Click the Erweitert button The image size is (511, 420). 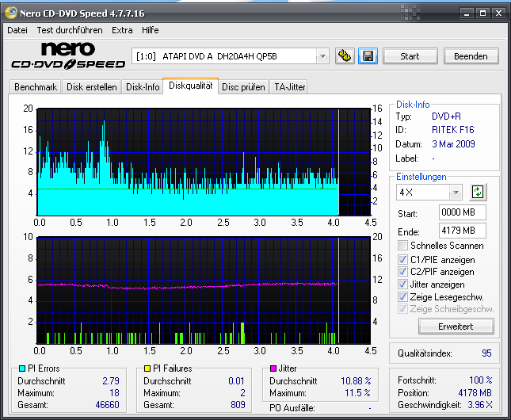[x=455, y=326]
